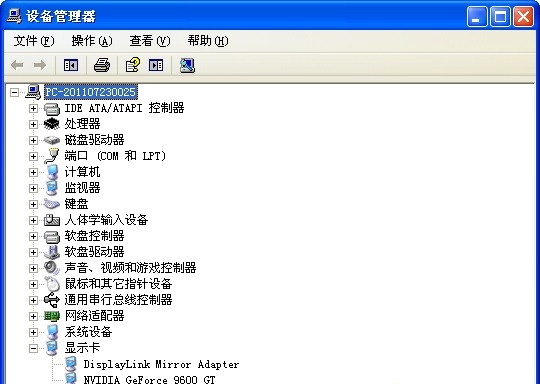Select the 网络适配器 label
This screenshot has height=384, width=540.
pyautogui.click(x=94, y=316)
